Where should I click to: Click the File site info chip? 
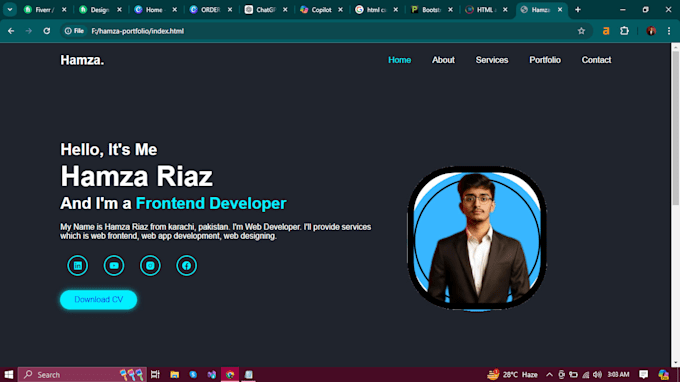tap(74, 31)
